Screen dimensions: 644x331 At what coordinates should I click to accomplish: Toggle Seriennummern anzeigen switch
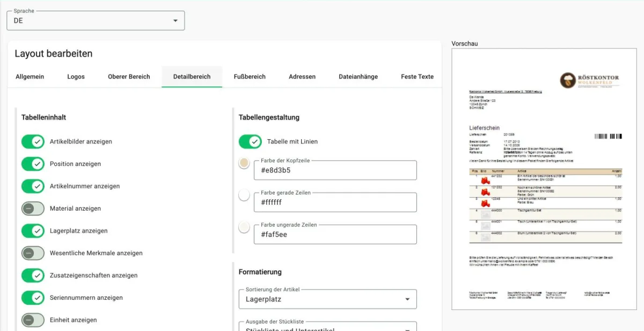[x=33, y=298]
